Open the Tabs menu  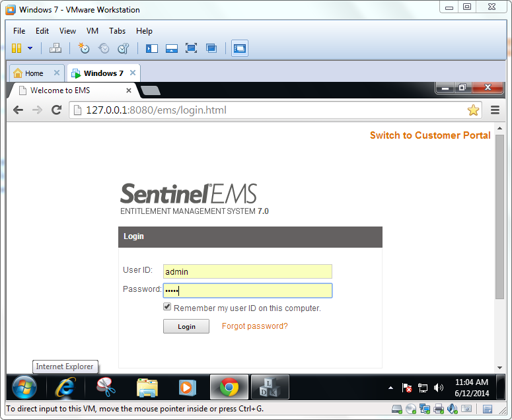tap(117, 31)
